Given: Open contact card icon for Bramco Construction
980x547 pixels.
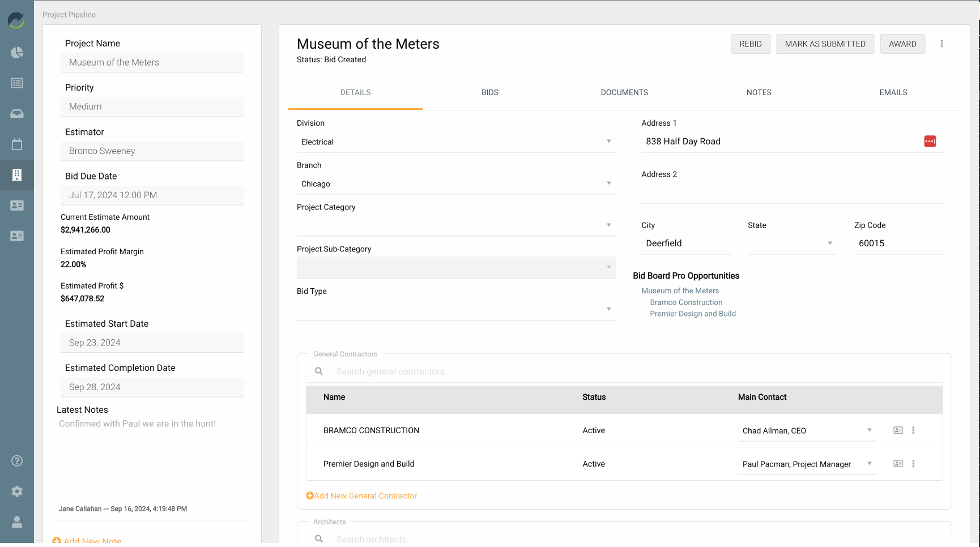Looking at the screenshot, I should (898, 430).
